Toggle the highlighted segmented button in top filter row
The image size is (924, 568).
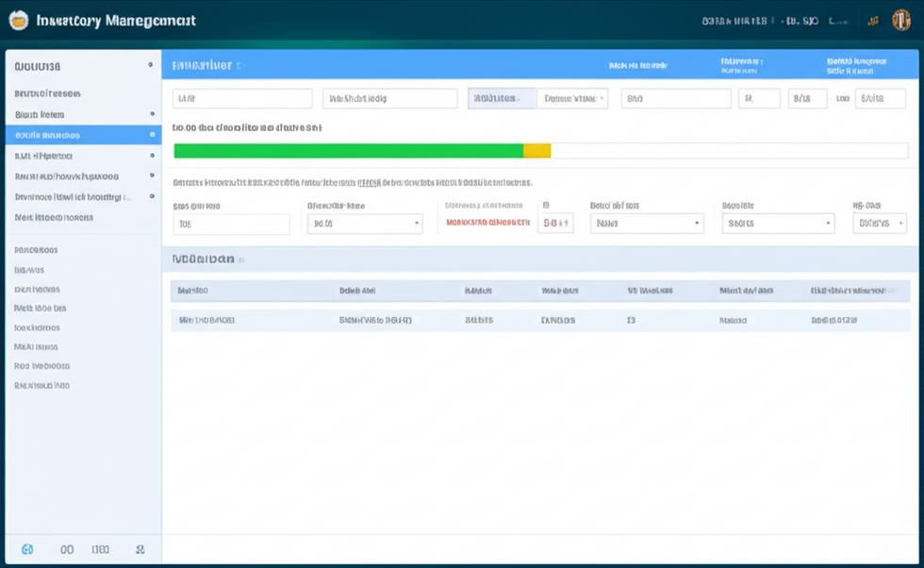click(x=502, y=98)
